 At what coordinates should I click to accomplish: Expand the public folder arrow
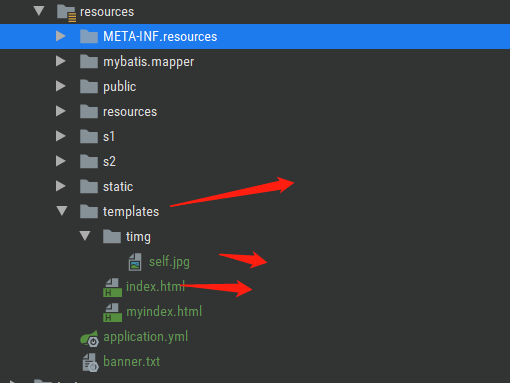point(60,86)
